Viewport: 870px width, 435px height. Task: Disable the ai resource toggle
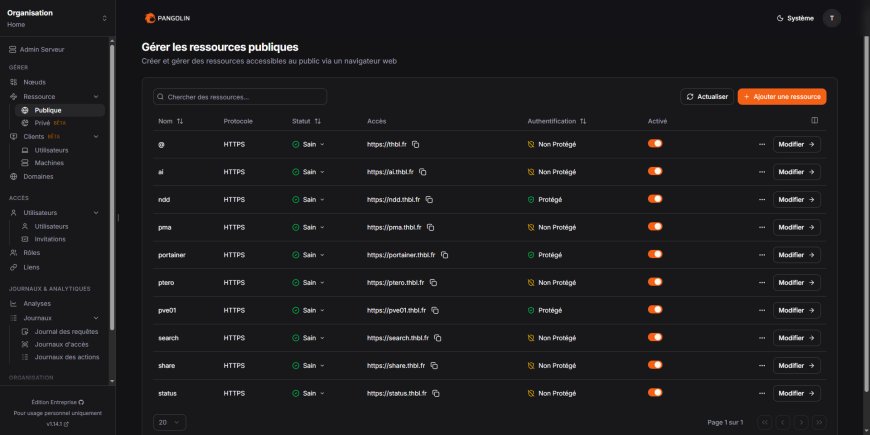(x=655, y=171)
